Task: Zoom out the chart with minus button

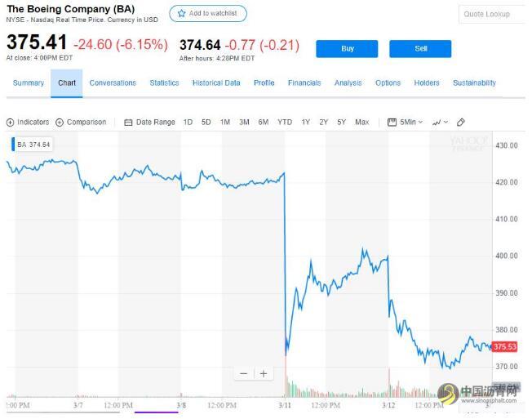Action: (x=243, y=373)
